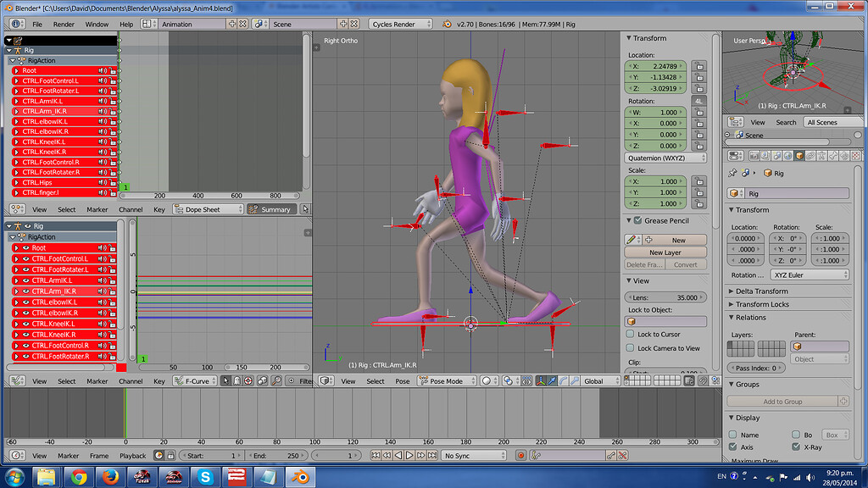Screen dimensions: 868x488
Task: Open the Object properties tab
Action: point(799,156)
